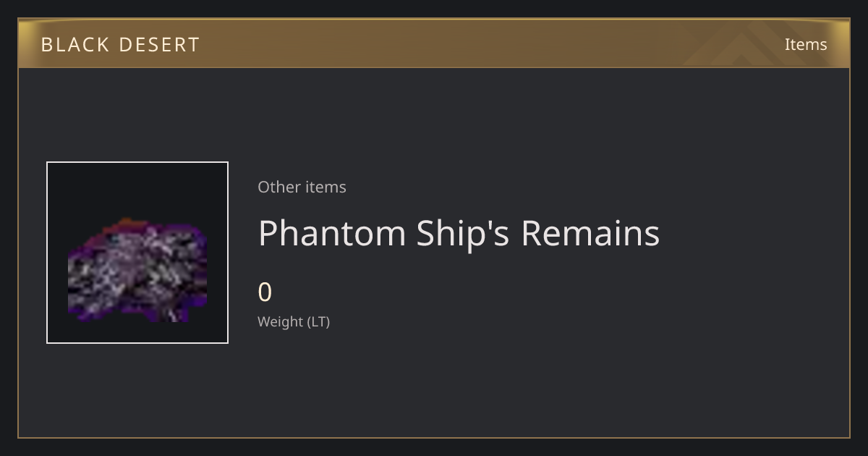
Task: Open the Items section link
Action: pos(806,44)
